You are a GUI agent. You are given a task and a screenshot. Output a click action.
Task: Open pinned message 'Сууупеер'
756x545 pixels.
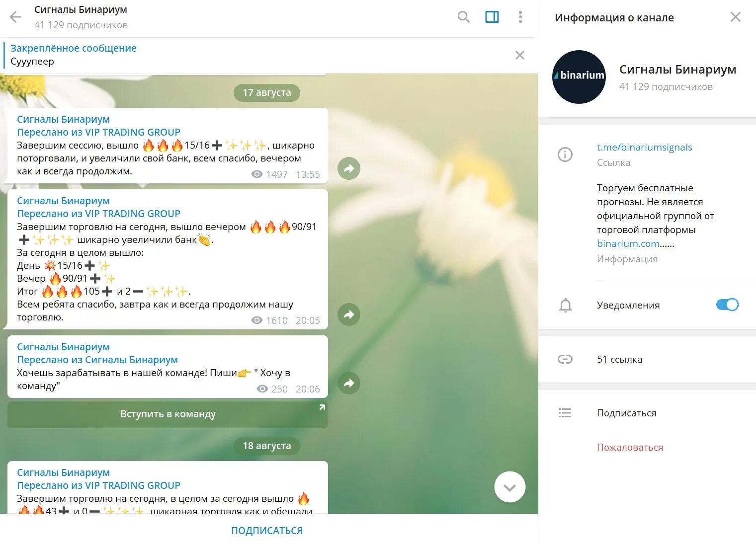pyautogui.click(x=32, y=62)
